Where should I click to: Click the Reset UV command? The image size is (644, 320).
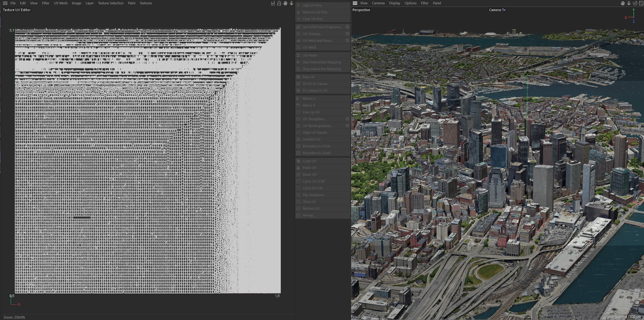coord(323,174)
